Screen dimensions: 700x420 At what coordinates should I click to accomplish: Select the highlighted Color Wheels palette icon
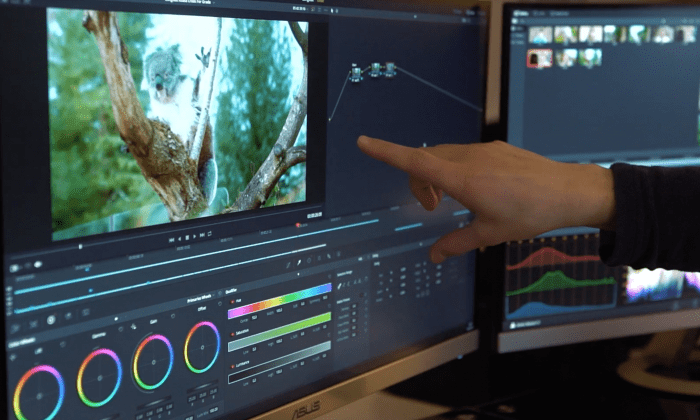pyautogui.click(x=51, y=320)
